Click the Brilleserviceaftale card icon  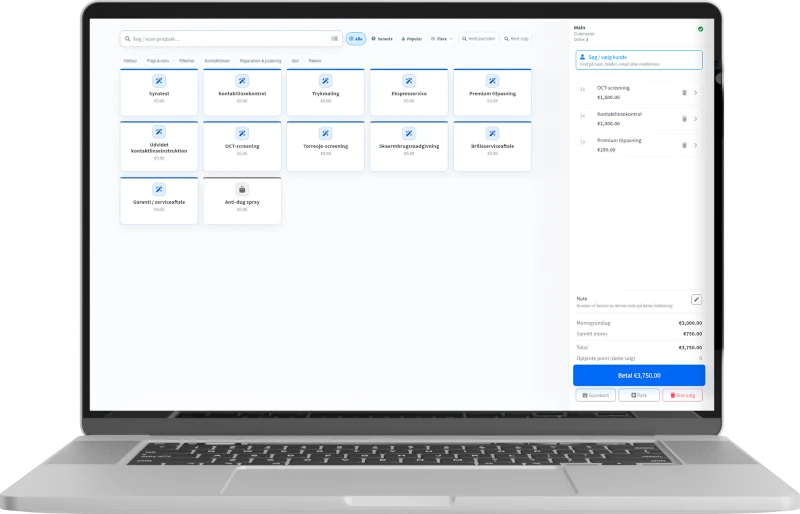click(492, 133)
